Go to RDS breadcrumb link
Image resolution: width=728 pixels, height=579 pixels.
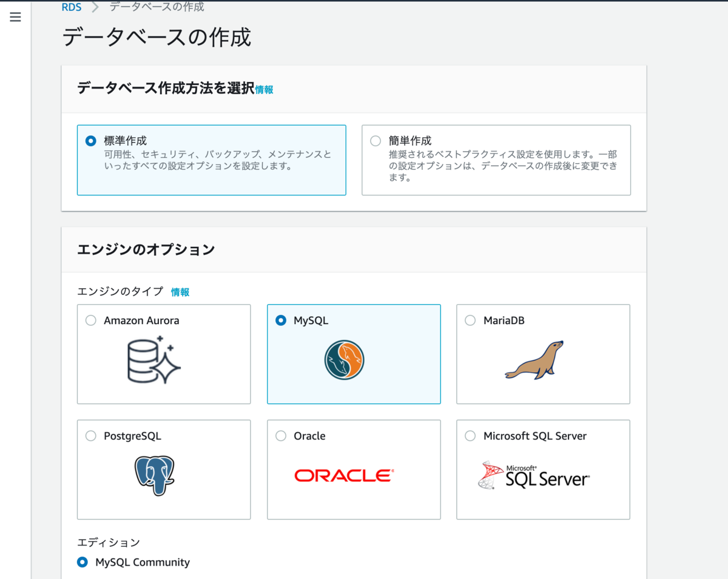click(72, 7)
